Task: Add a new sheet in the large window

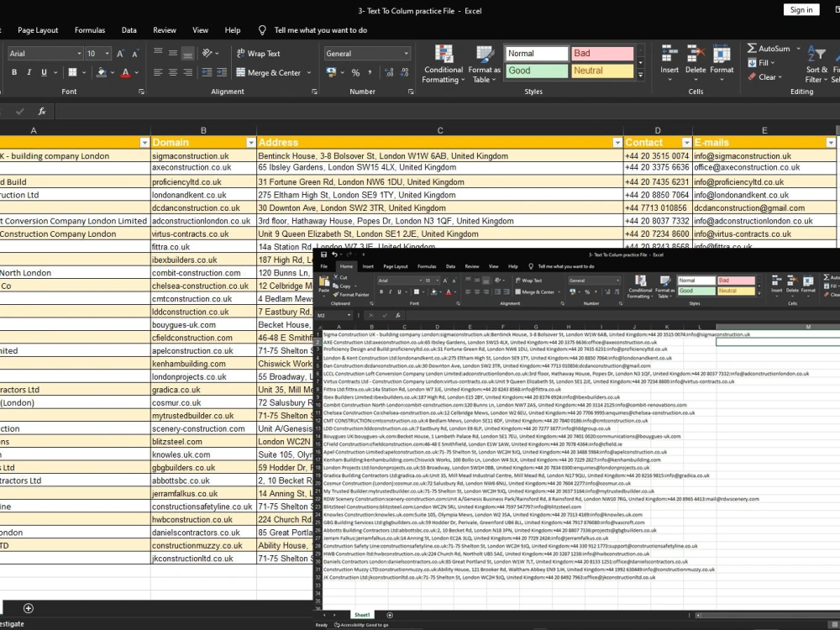Action: tap(29, 608)
